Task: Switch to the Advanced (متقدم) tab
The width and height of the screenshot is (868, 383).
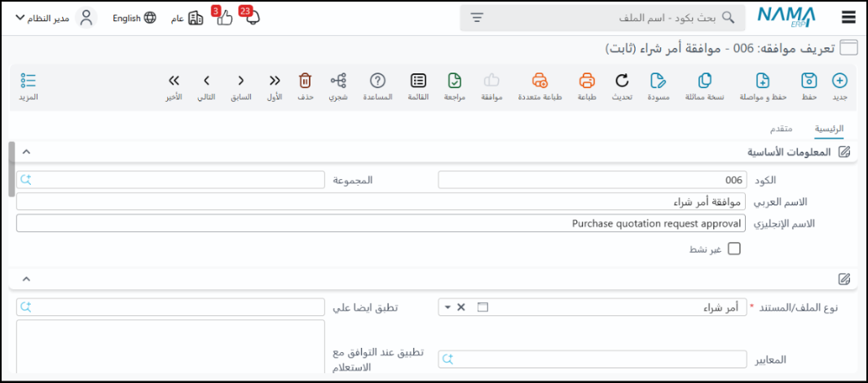Action: (x=782, y=129)
